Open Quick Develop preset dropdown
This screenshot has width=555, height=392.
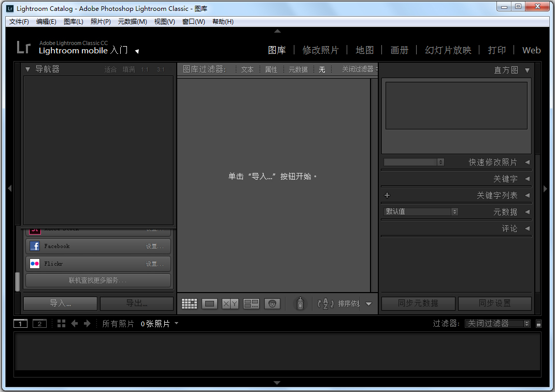pos(414,162)
